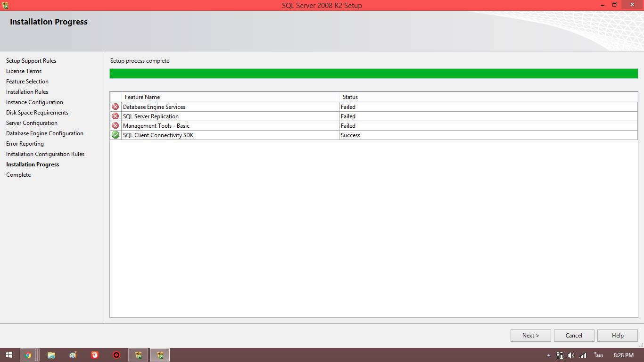Click License Terms in the sidebar

(24, 71)
